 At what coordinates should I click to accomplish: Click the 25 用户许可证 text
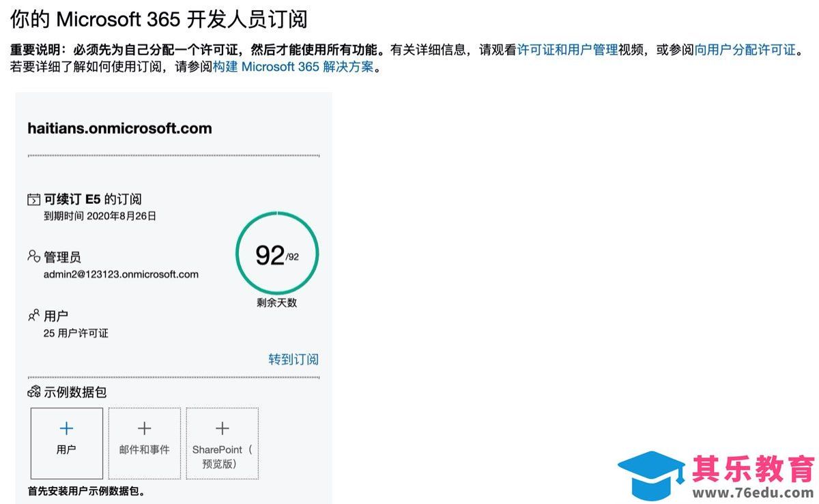coord(76,333)
